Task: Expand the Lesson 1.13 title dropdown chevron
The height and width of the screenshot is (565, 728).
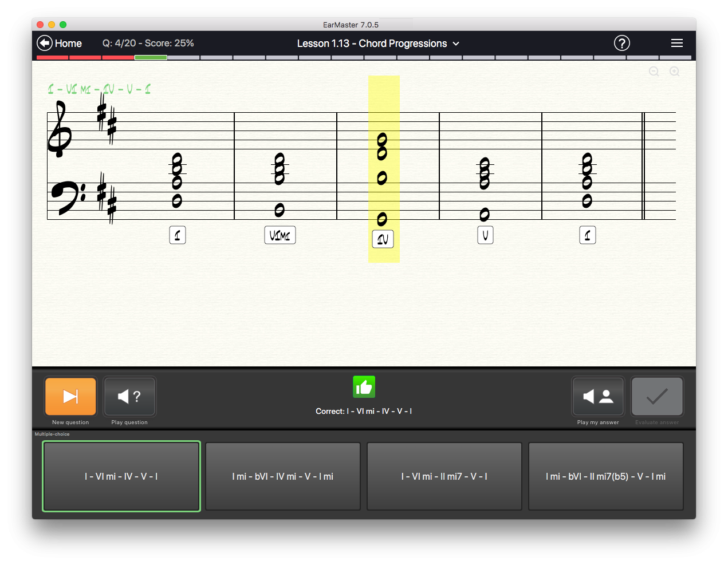Action: coord(455,44)
